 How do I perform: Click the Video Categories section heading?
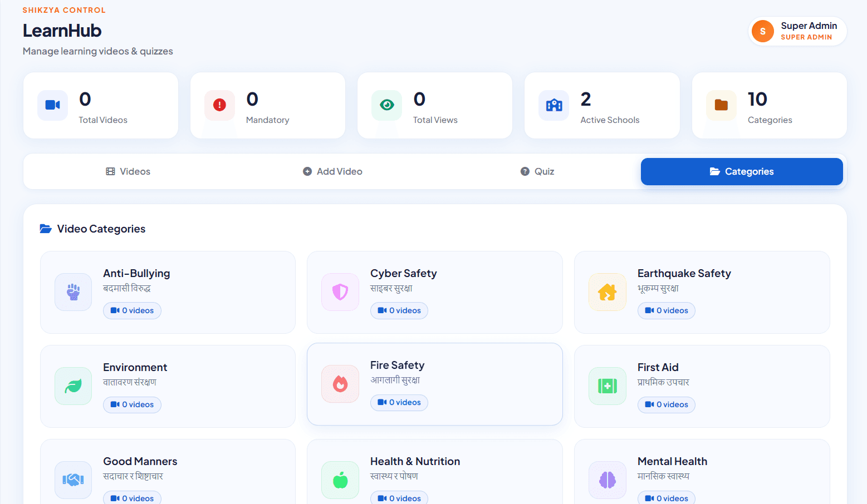[101, 229]
